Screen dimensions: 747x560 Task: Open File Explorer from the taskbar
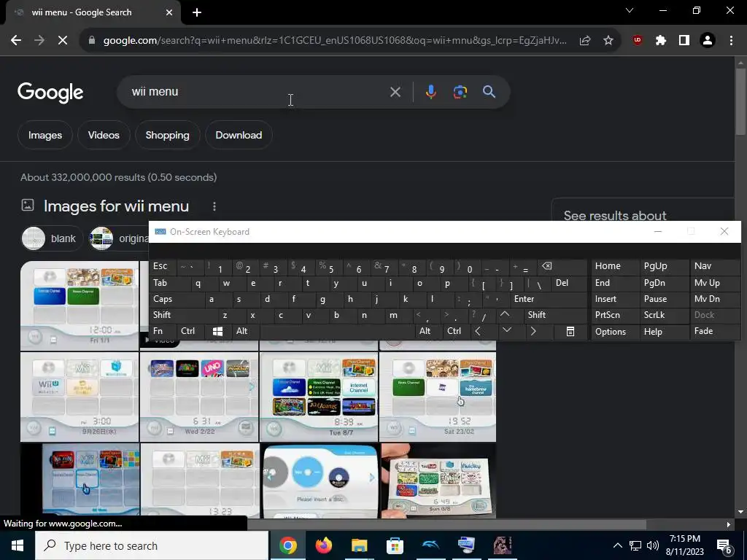(359, 545)
